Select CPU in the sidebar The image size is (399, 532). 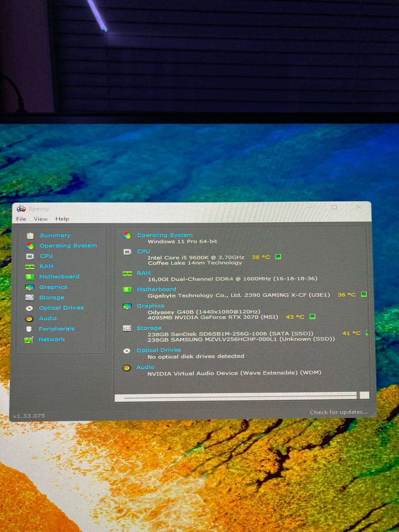coord(46,256)
